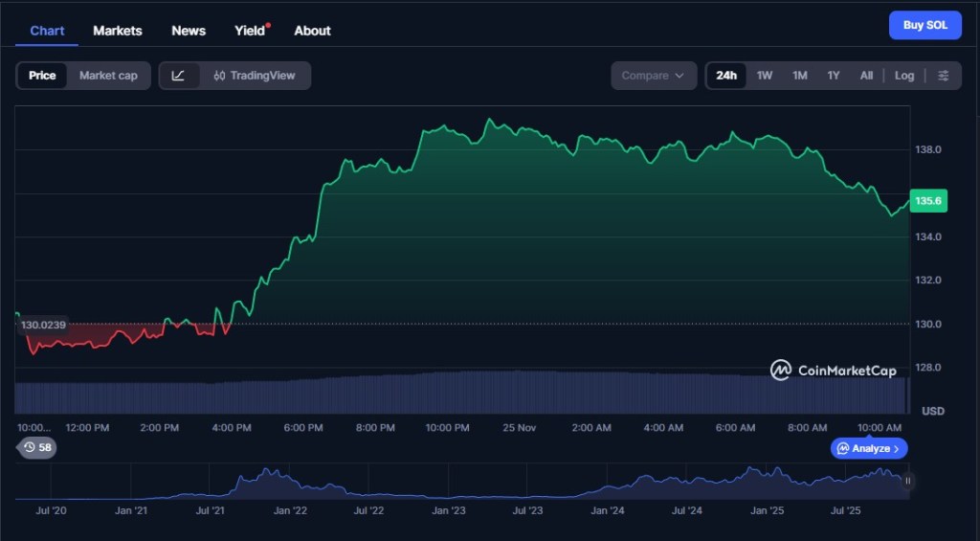Switch to TradingView chart mode

click(255, 76)
